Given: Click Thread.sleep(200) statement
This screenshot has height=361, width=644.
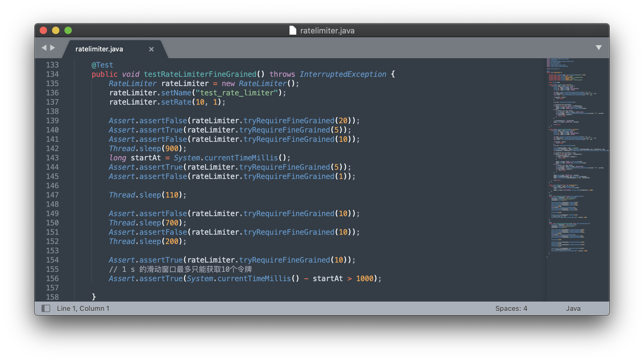Looking at the screenshot, I should 147,241.
